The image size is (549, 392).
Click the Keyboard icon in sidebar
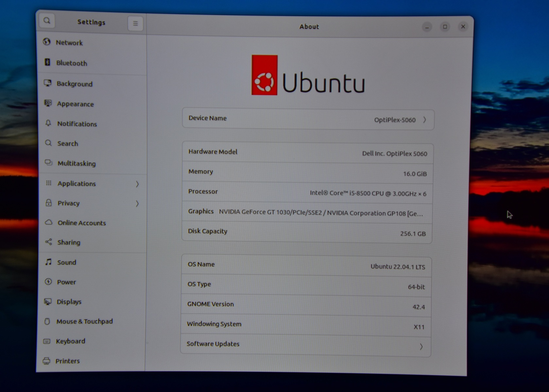coord(47,341)
